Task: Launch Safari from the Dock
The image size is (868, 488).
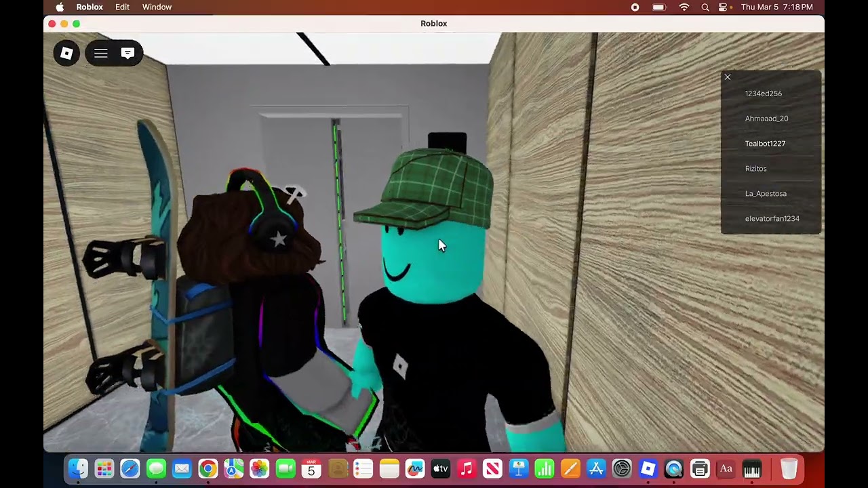Action: pyautogui.click(x=130, y=468)
